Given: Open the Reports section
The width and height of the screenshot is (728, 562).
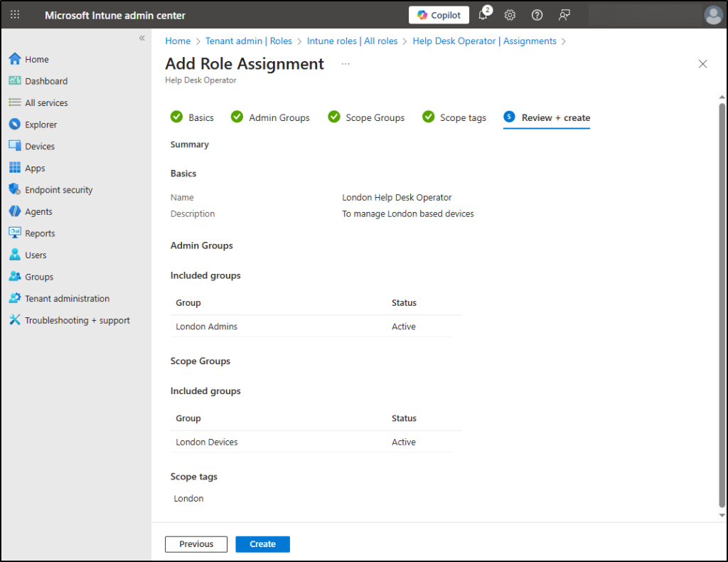Looking at the screenshot, I should click(41, 233).
